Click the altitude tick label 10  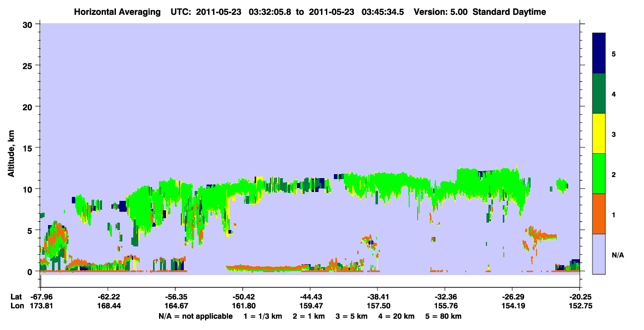[29, 189]
